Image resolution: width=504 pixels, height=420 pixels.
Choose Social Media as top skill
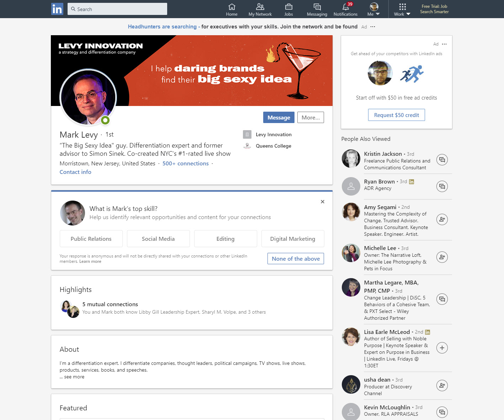pos(158,239)
